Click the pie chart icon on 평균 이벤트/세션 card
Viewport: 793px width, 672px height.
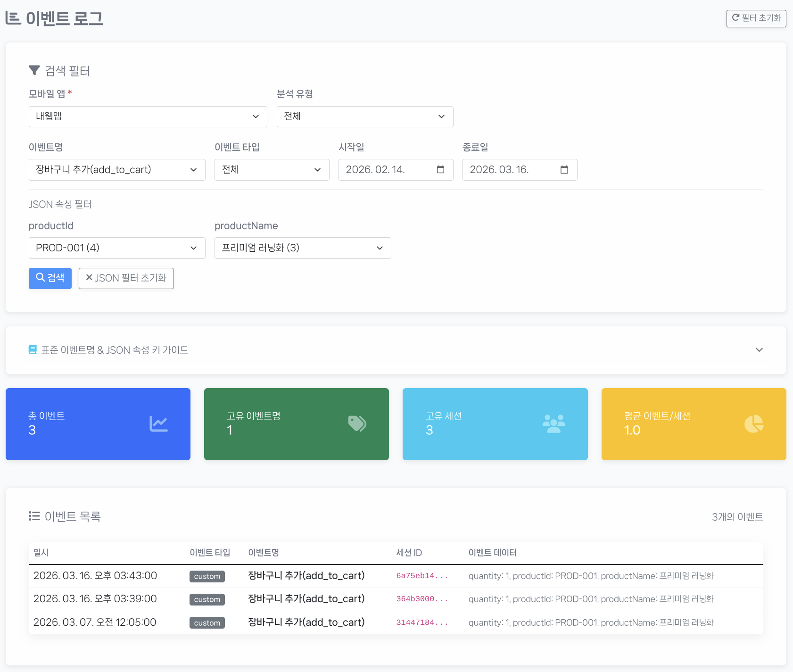753,423
